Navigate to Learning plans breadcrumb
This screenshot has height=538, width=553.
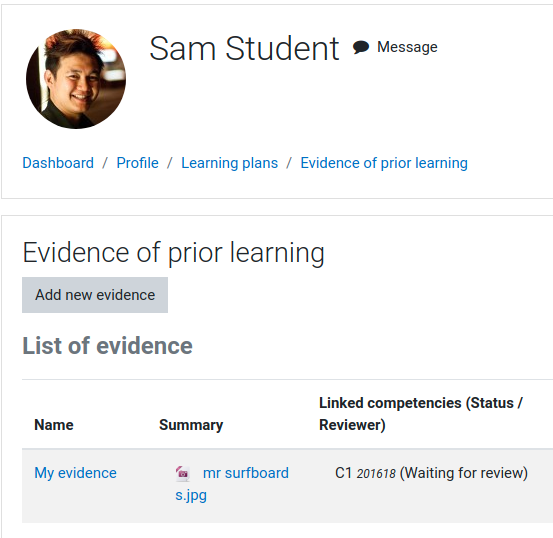230,163
